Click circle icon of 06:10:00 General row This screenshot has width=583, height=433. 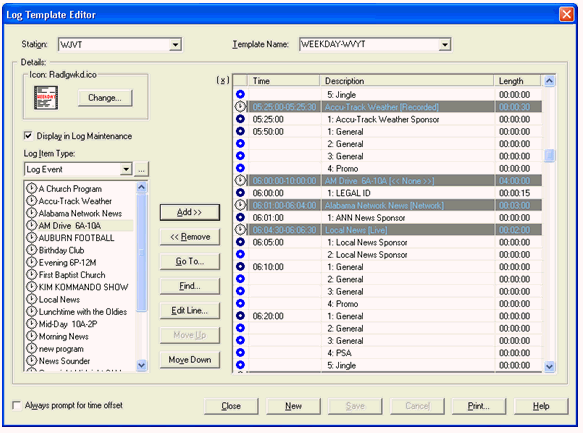[240, 266]
